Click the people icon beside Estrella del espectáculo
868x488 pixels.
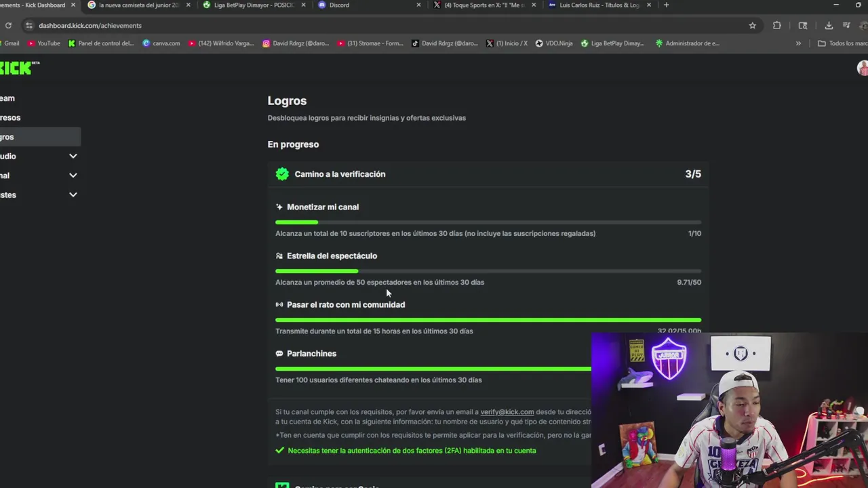(279, 256)
